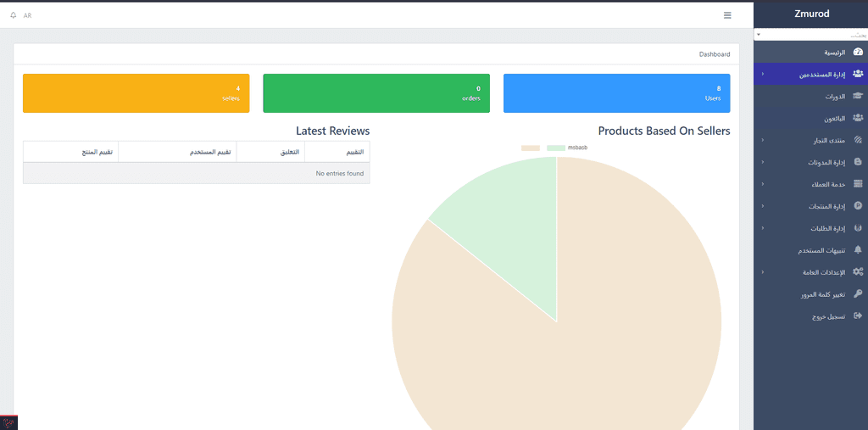The height and width of the screenshot is (430, 868).
Task: Toggle sidebar with the hamburger menu icon
Action: tap(727, 15)
